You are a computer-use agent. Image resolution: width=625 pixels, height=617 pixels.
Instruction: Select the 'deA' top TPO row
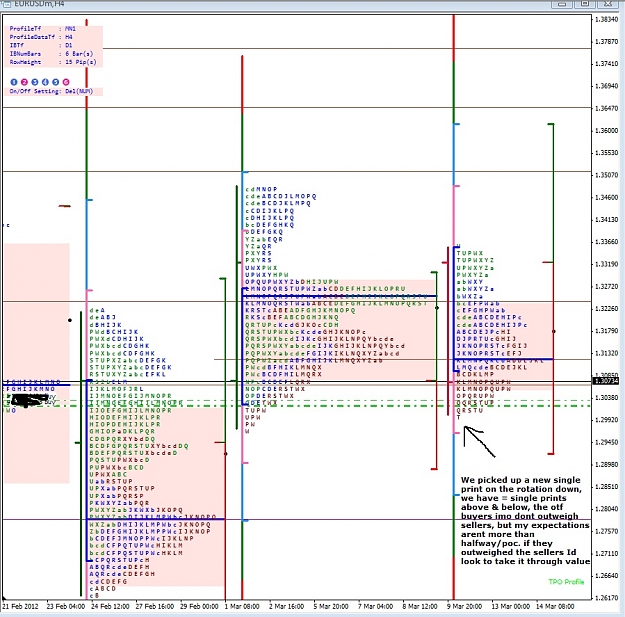coord(97,310)
